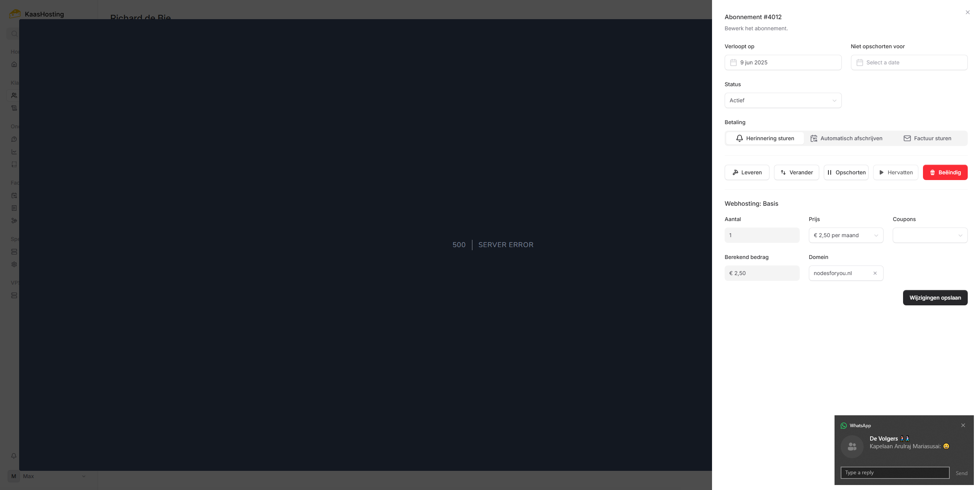Click De Volgers group avatar thumbnail
980x490 pixels.
(852, 446)
